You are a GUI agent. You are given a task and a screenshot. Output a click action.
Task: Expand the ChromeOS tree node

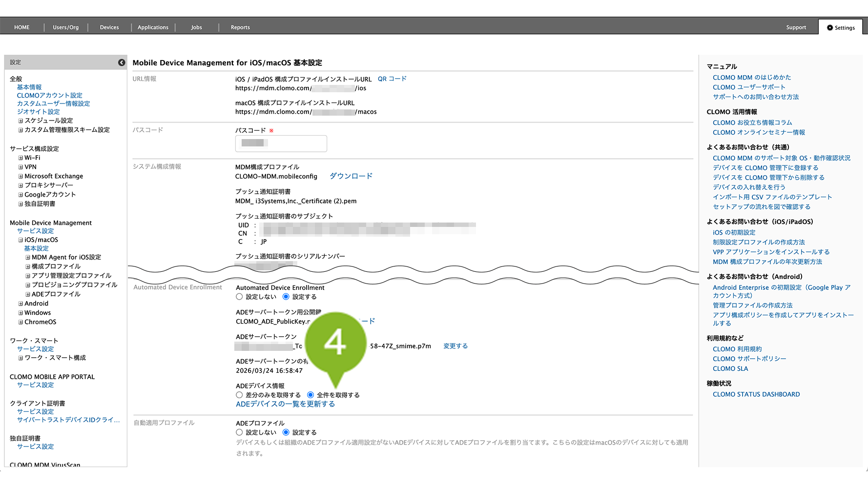21,322
